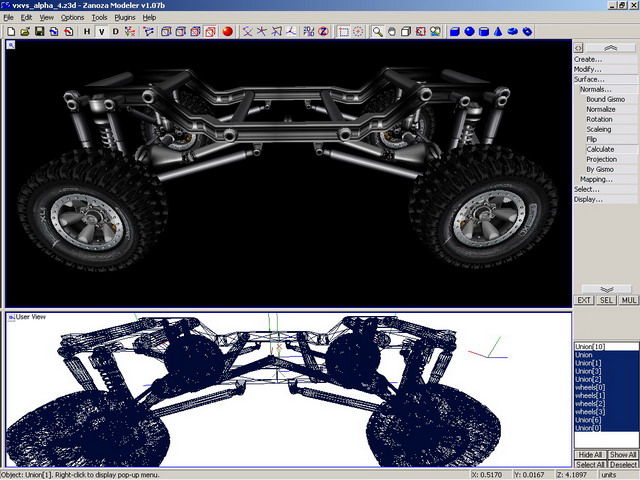This screenshot has width=640, height=480.
Task: Click the red Render sphere icon
Action: 227,31
